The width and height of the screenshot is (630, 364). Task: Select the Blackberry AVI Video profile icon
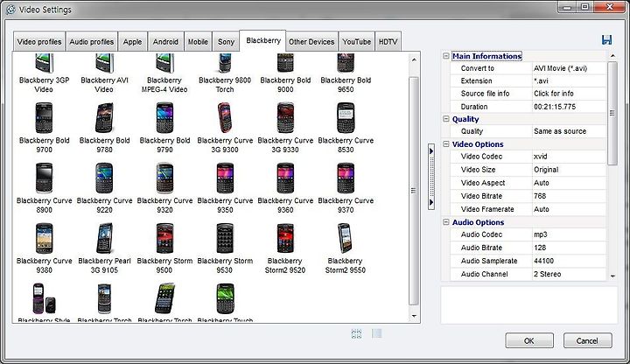coord(104,64)
